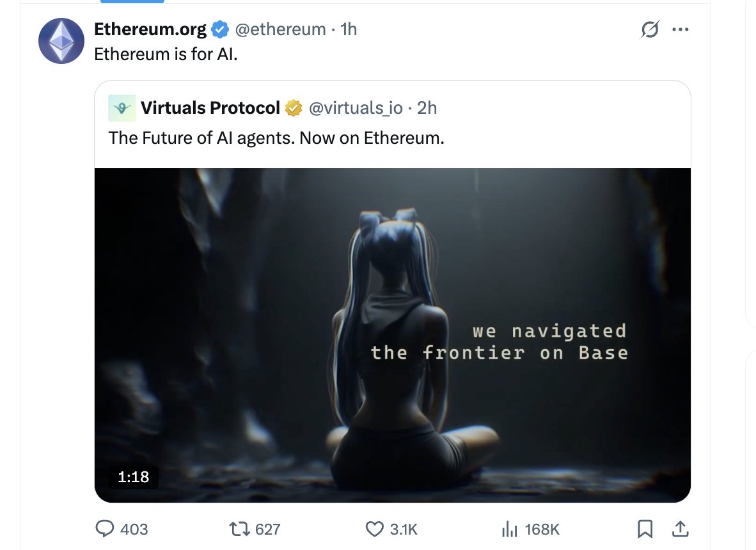
Task: View post analytics showing 168K
Action: coord(530,529)
